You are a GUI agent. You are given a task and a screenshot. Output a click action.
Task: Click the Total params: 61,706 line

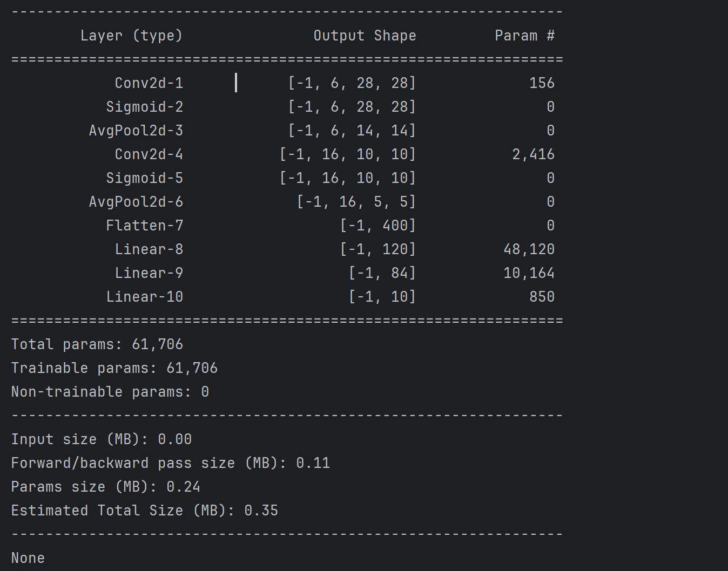coord(97,344)
